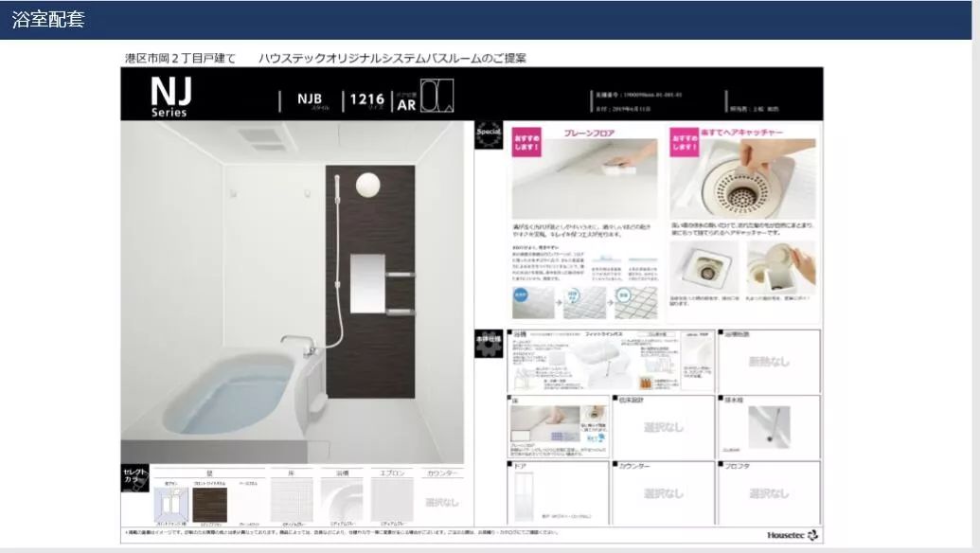Click the pink badge beside hair catcher
980x553 pixels.
(x=685, y=142)
